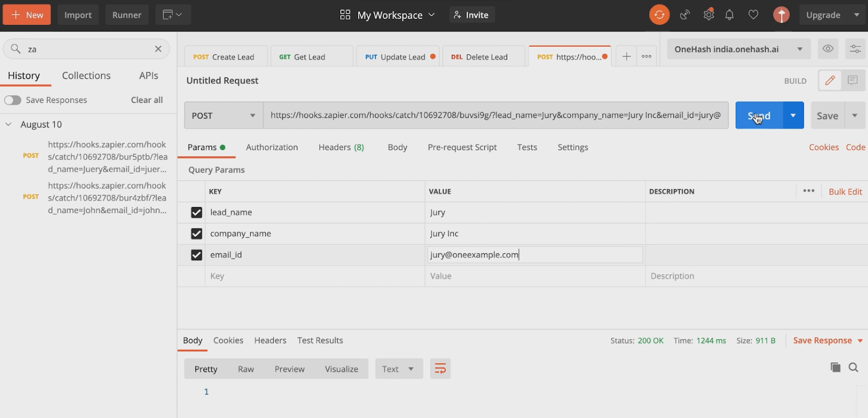Clear the history search field
Image resolution: width=868 pixels, height=418 pixels.
158,49
